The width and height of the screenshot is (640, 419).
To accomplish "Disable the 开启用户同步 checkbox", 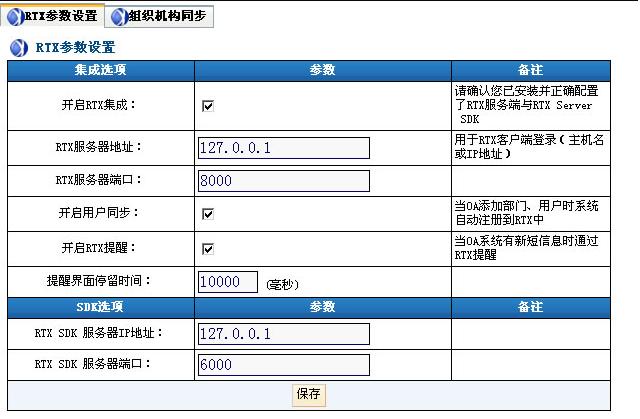I will pyautogui.click(x=208, y=214).
